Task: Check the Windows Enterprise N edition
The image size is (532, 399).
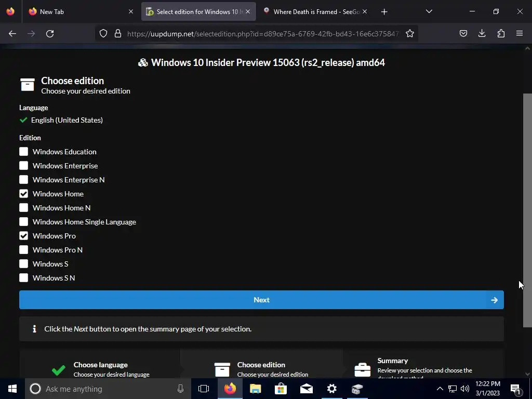Action: coord(23,180)
